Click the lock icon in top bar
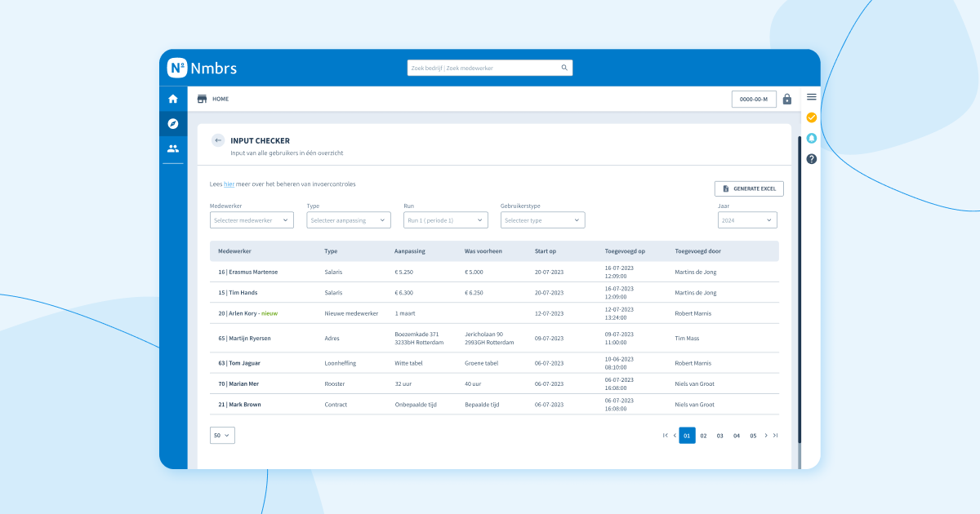The height and width of the screenshot is (514, 980). pos(787,99)
